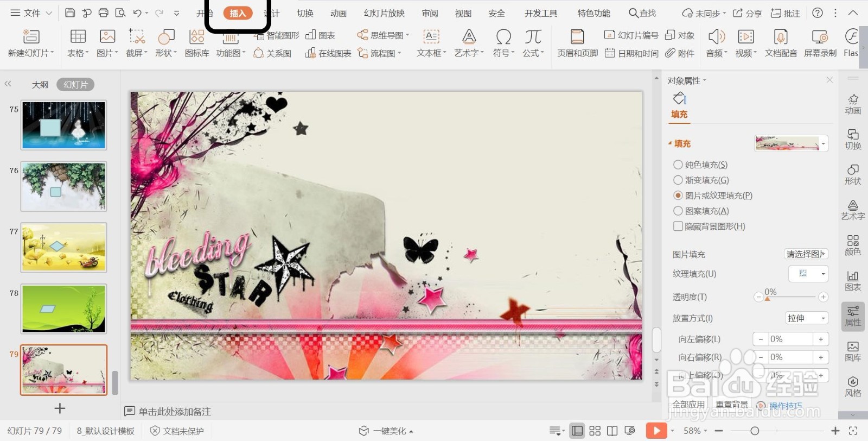Open the 幻灯片放映 ribbon tab
This screenshot has width=868, height=441.
click(x=384, y=13)
